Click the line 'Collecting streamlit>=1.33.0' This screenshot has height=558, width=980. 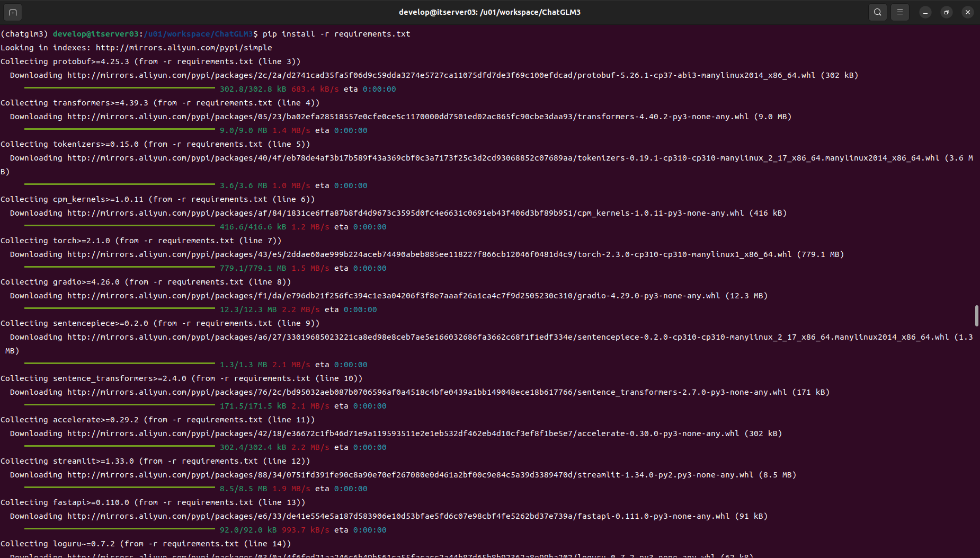coord(155,461)
